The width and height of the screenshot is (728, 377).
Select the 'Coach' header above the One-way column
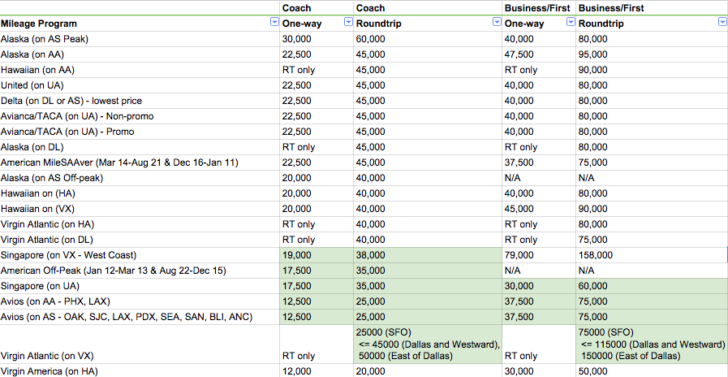click(x=317, y=8)
